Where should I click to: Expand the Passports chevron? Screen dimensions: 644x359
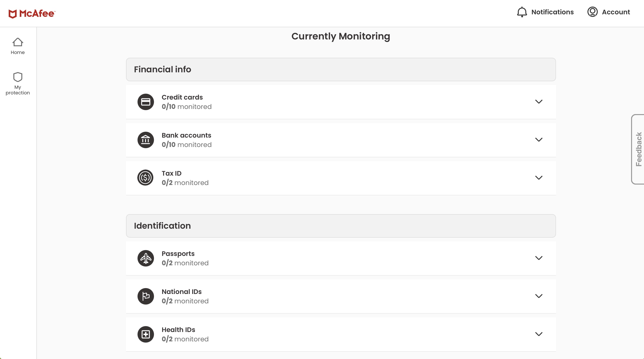[x=538, y=258]
